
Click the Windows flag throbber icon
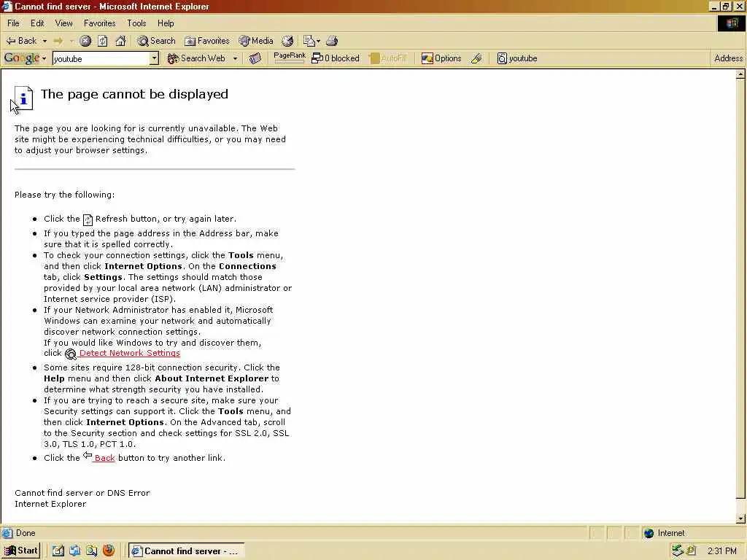(731, 23)
